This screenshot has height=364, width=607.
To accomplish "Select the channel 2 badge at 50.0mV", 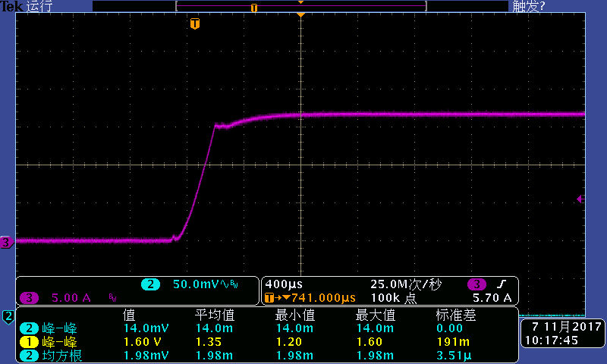I will [x=149, y=284].
